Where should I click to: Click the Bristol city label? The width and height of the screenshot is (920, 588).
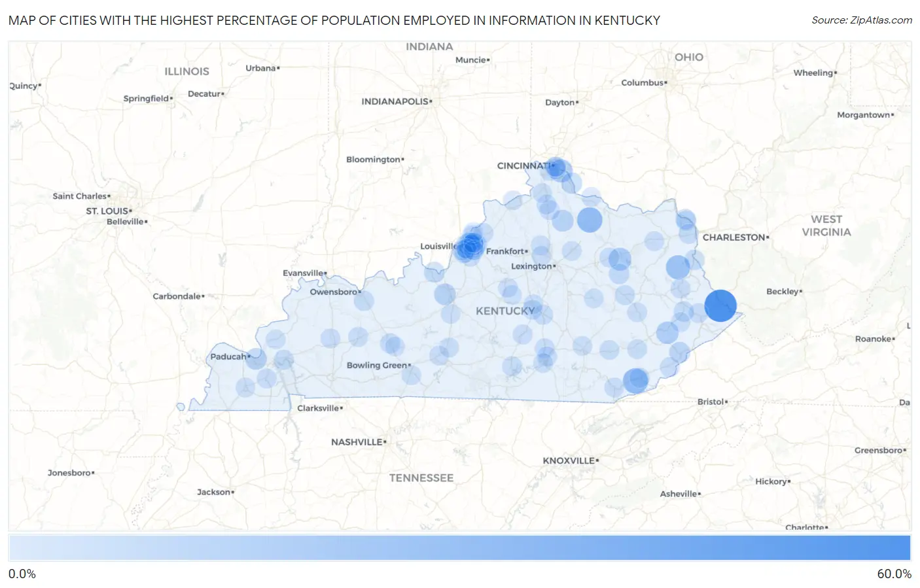click(x=711, y=402)
